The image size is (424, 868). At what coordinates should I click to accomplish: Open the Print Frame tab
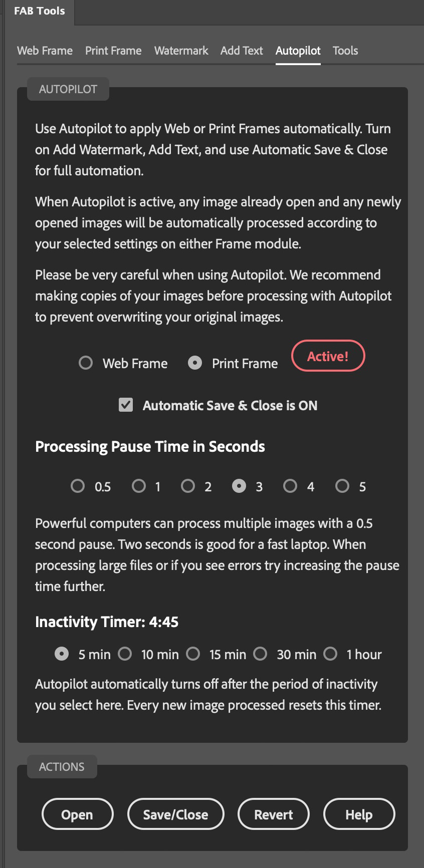click(113, 51)
